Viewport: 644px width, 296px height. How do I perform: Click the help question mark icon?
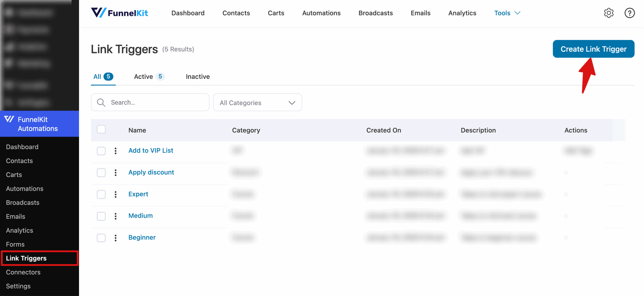629,13
